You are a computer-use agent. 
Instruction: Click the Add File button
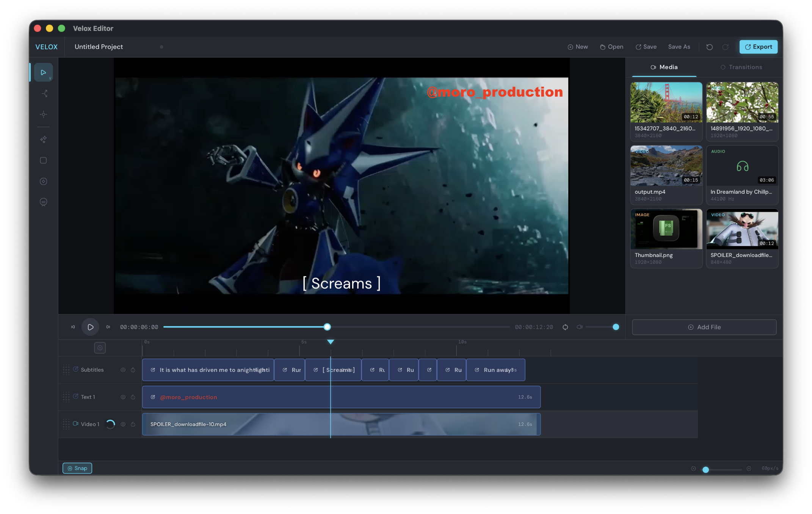704,327
